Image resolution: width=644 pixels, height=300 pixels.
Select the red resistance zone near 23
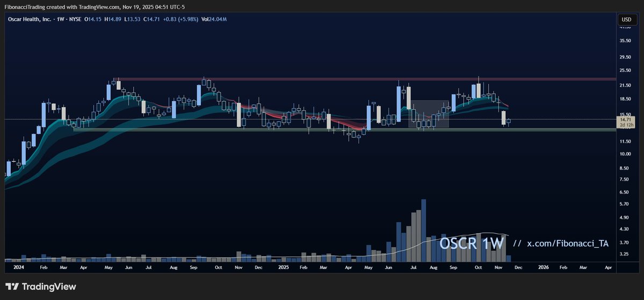(366, 79)
